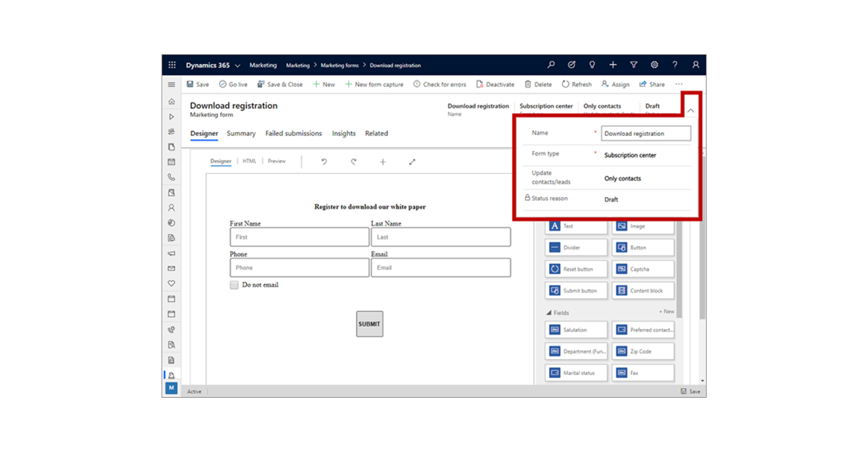Click the SUBMIT button on the form
This screenshot has height=452, width=868.
pos(369,324)
